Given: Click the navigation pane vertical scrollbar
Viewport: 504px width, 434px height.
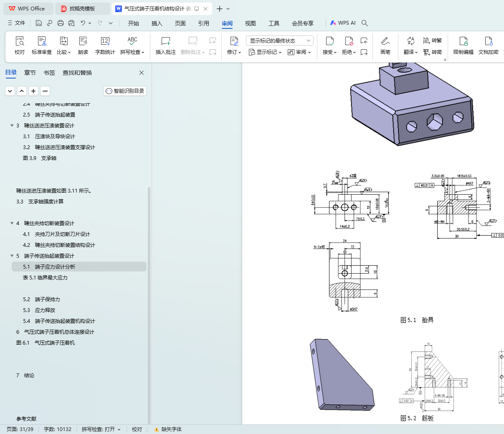Looking at the screenshot, I should (x=149, y=251).
